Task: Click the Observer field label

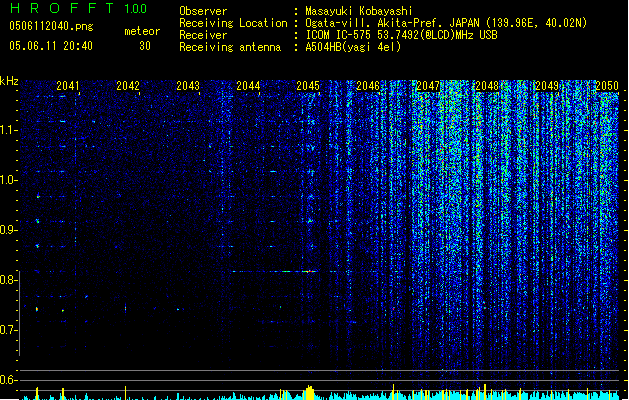Action: click(x=203, y=11)
